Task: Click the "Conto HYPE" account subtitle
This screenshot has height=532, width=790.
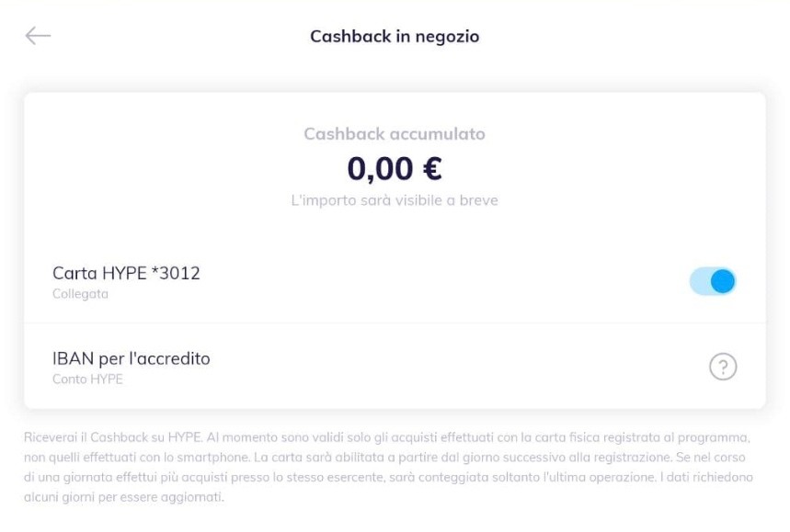Action: click(87, 379)
